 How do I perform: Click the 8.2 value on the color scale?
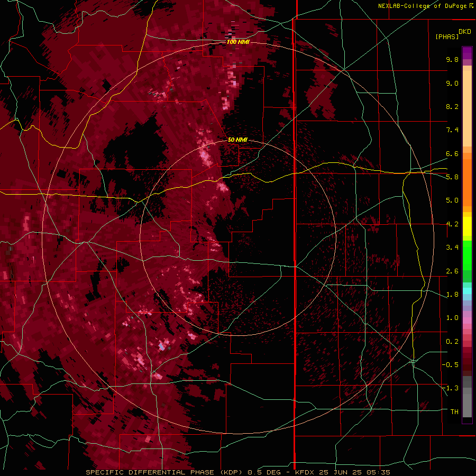[x=452, y=106]
